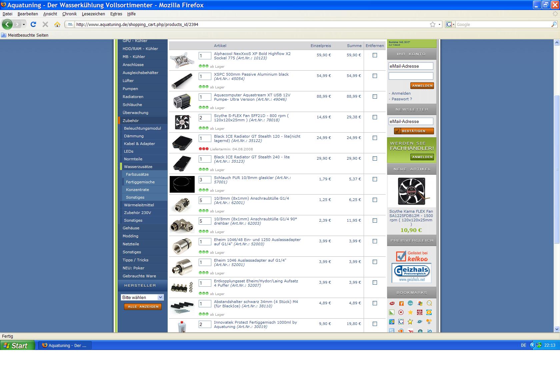Open the Meistbesuchte Seiten bookmarks folder icon
560x392 pixels.
pyautogui.click(x=4, y=35)
